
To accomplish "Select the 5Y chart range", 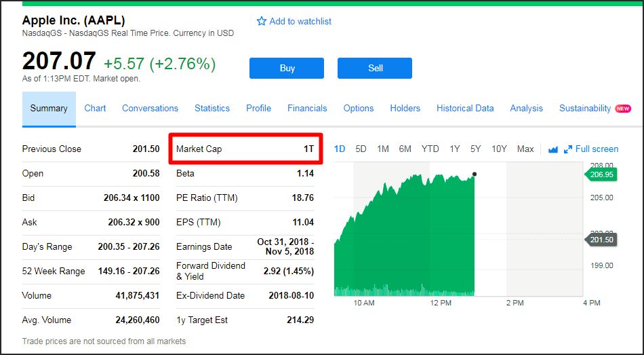I will tap(476, 149).
